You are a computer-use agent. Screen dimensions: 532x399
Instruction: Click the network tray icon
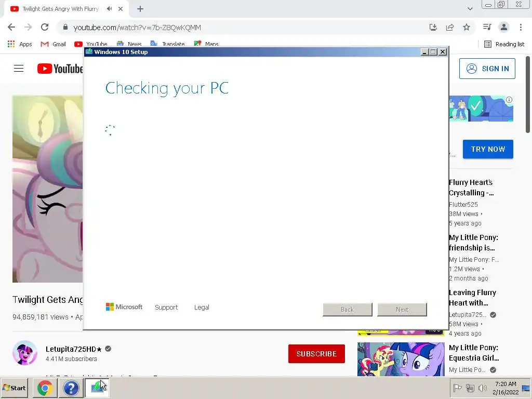470,388
